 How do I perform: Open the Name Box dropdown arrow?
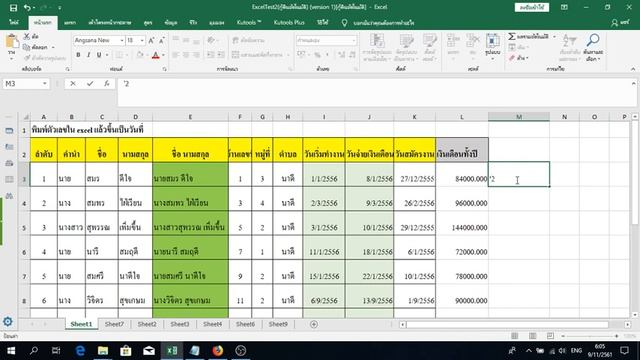click(x=44, y=84)
